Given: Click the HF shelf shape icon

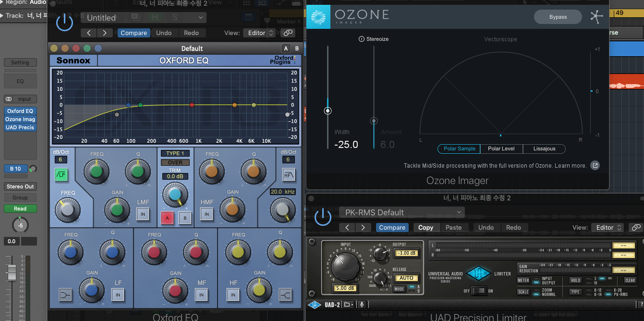Looking at the screenshot, I should (x=285, y=295).
